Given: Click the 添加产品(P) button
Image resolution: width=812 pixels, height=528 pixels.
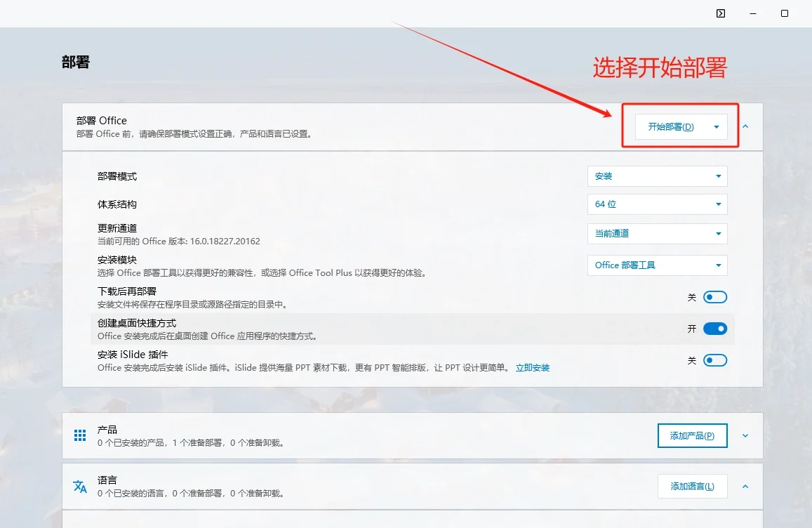Looking at the screenshot, I should point(692,435).
